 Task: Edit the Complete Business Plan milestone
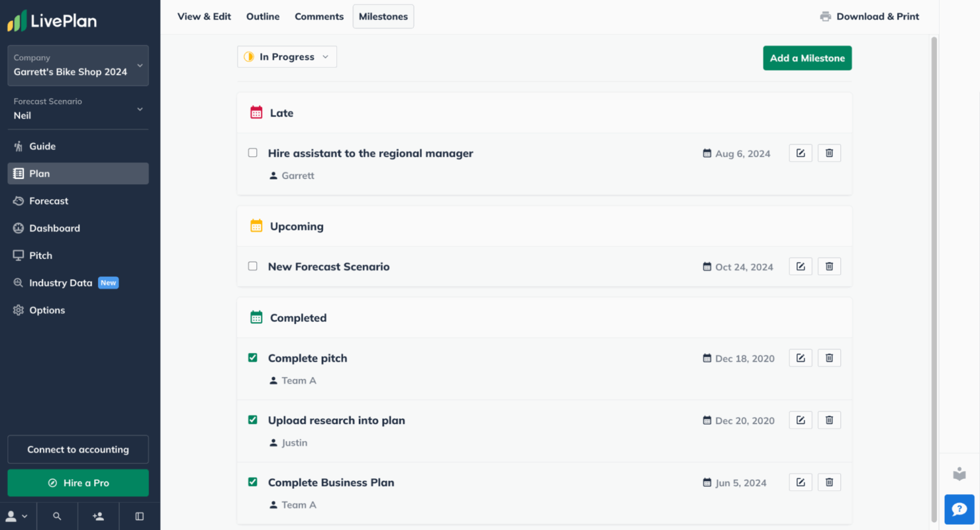pos(801,482)
